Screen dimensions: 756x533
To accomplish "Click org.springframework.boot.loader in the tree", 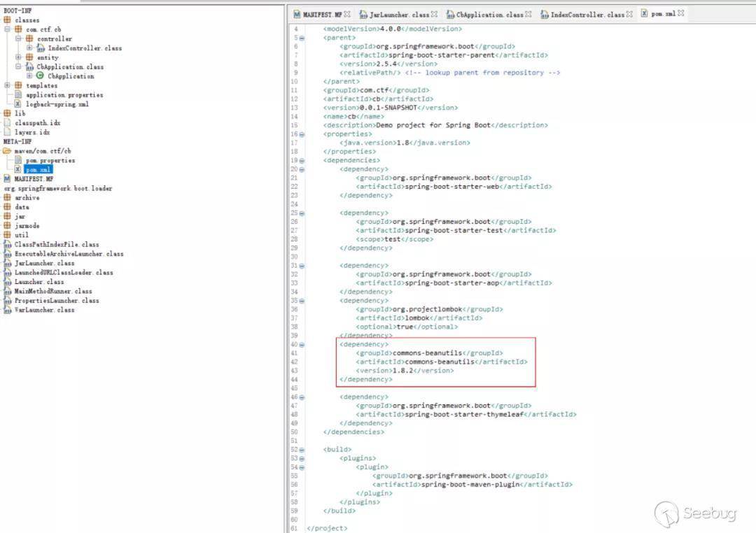I will tap(58, 188).
